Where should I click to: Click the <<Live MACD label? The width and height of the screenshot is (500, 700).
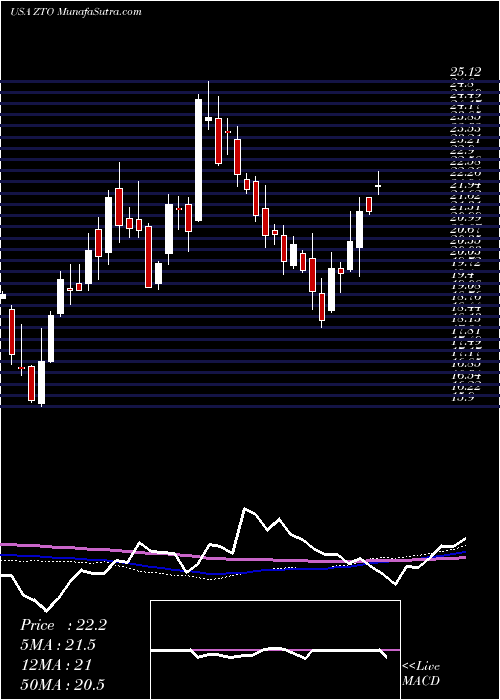421,674
